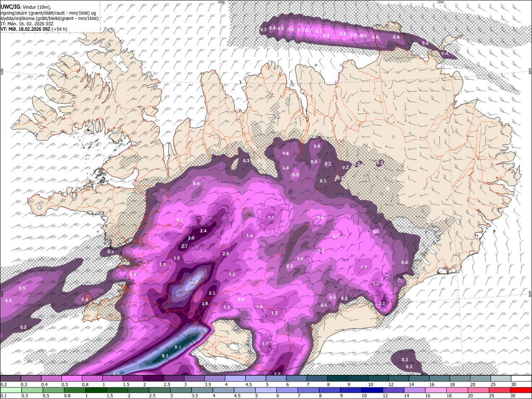
Task: Click the map value '0.9'
Action: point(133,274)
